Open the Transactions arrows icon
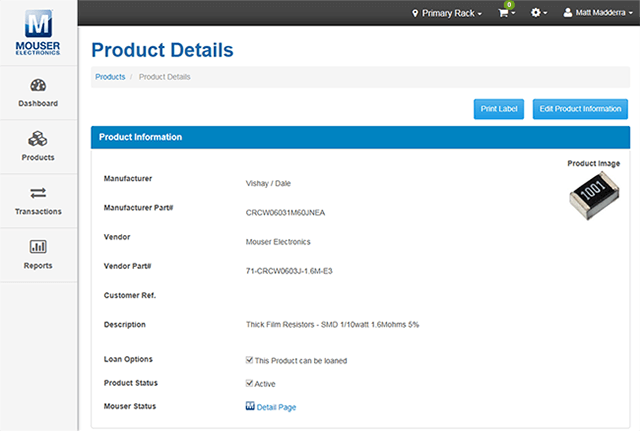This screenshot has width=640, height=431. [x=38, y=193]
